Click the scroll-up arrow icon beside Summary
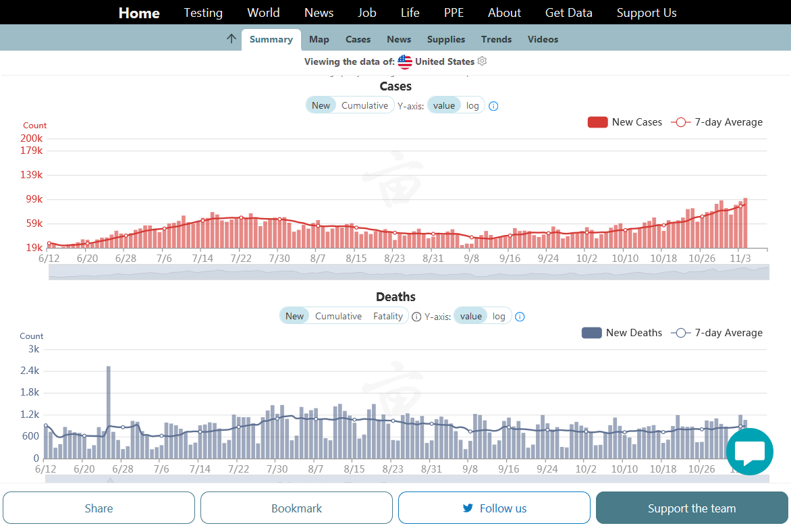 click(231, 39)
